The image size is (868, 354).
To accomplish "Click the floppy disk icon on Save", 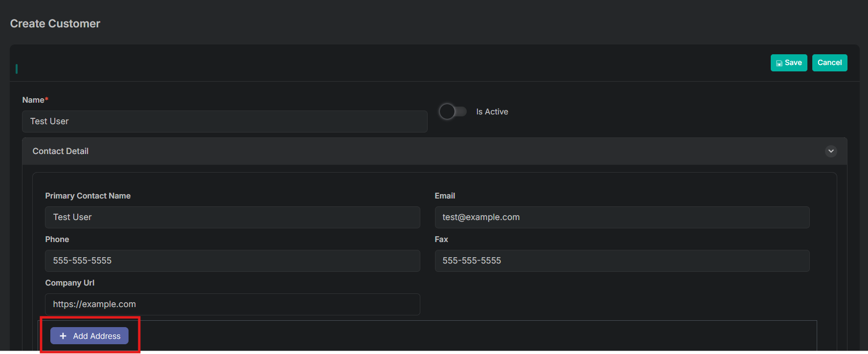I will 779,63.
